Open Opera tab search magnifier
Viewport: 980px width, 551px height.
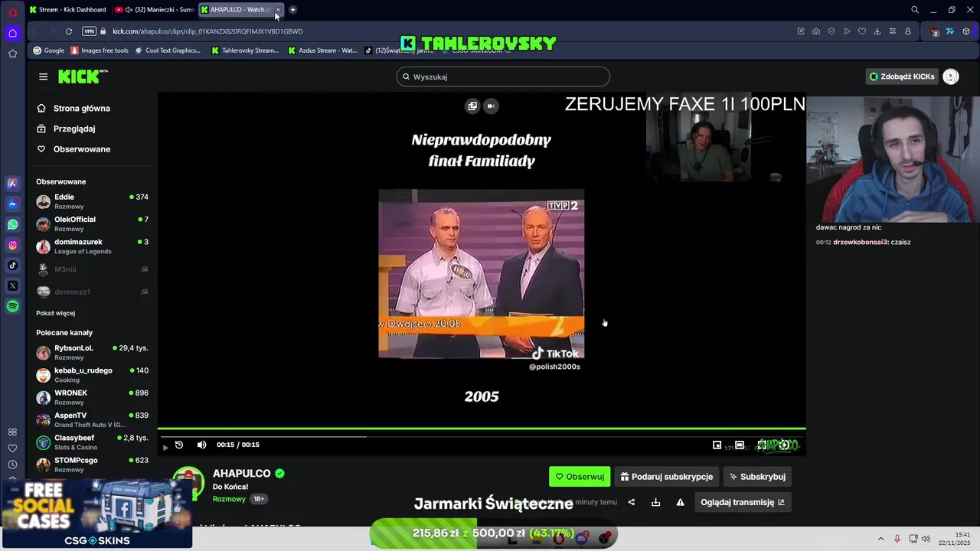(x=915, y=10)
